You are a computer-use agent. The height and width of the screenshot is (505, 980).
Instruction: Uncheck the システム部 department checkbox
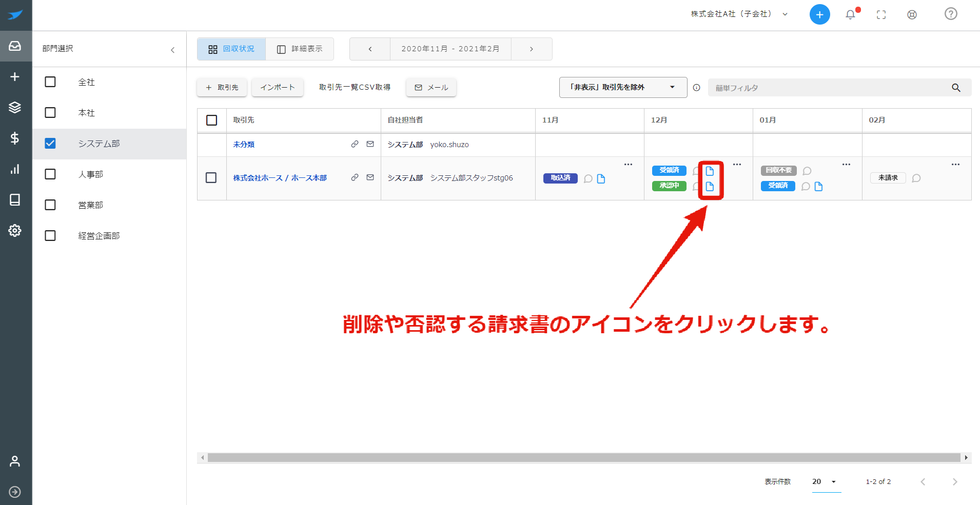point(50,144)
